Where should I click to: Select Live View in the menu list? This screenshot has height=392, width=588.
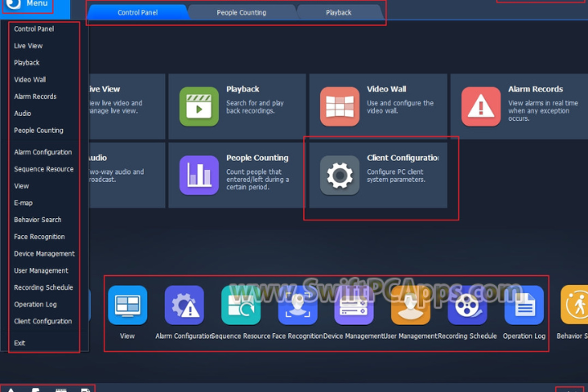click(28, 46)
